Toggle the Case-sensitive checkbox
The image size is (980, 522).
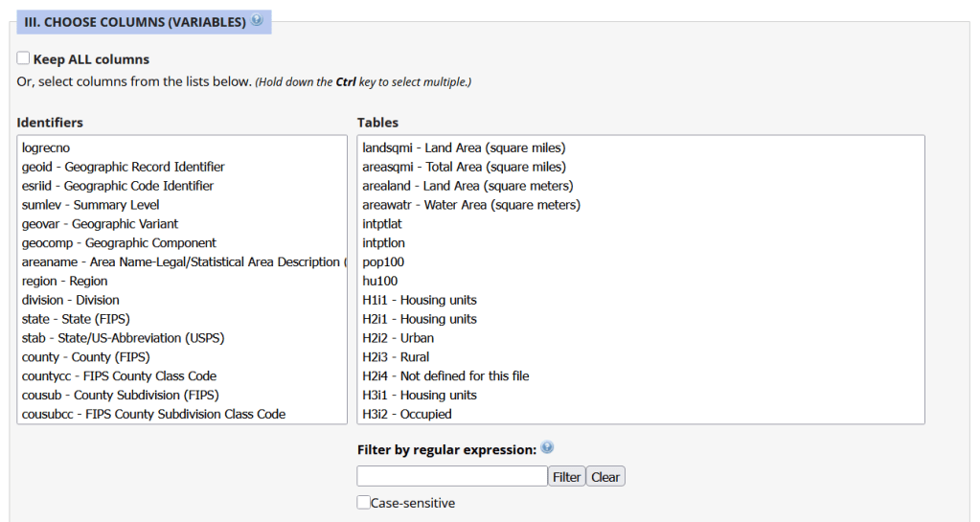364,503
